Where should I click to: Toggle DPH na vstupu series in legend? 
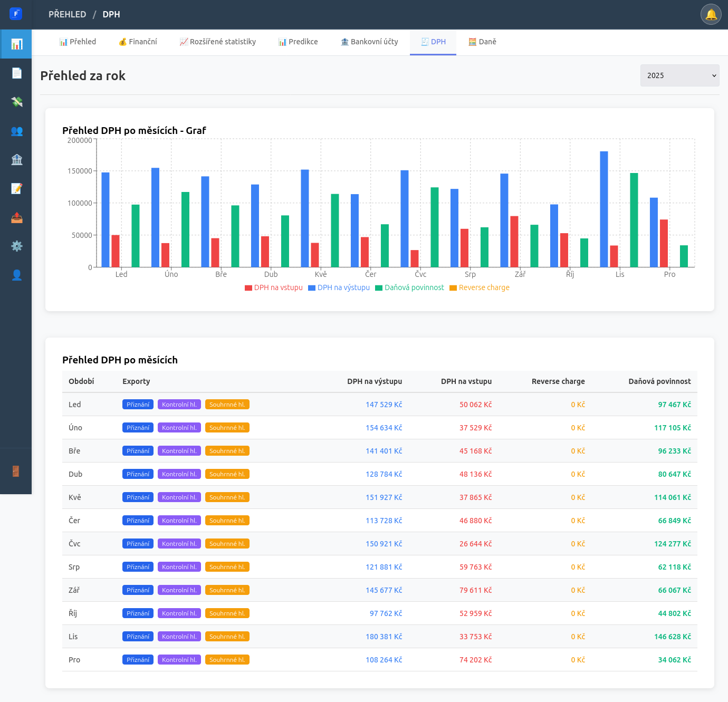point(274,288)
